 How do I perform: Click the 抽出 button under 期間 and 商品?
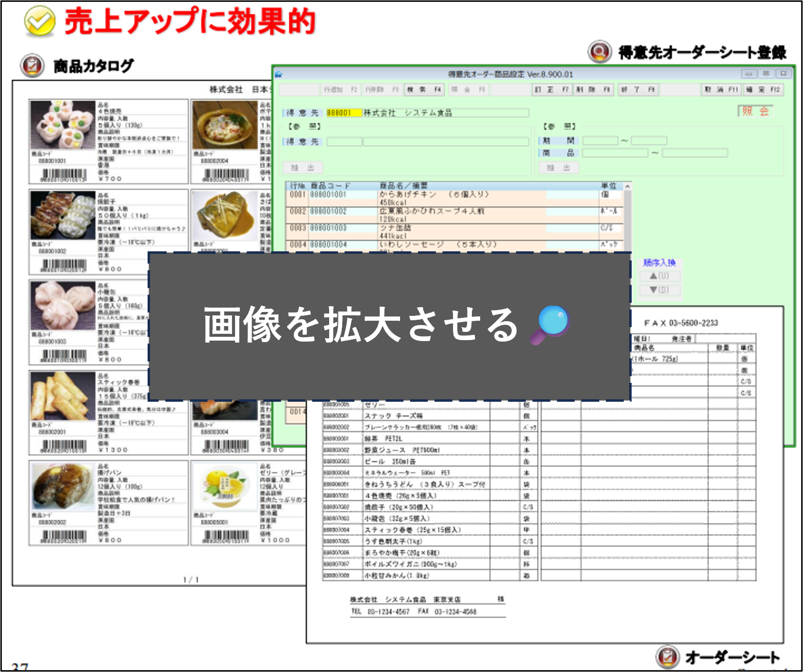coord(559,168)
